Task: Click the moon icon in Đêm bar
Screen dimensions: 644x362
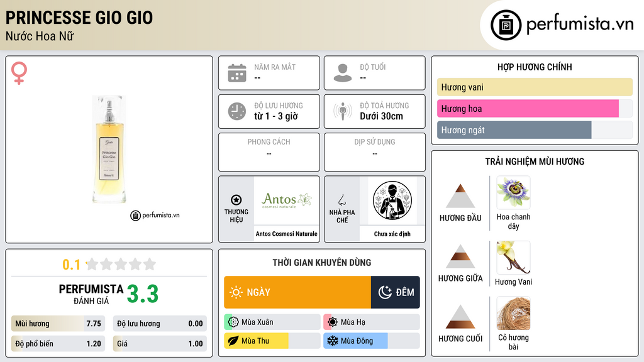Action: (385, 292)
